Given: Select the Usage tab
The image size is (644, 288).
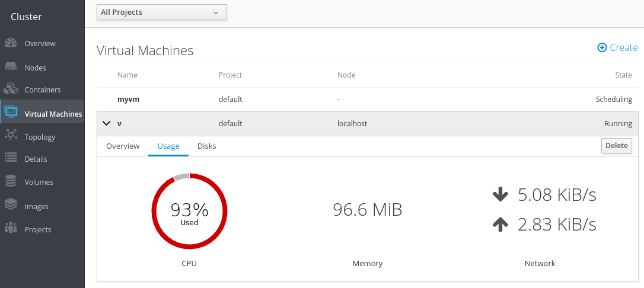Looking at the screenshot, I should click(x=168, y=146).
